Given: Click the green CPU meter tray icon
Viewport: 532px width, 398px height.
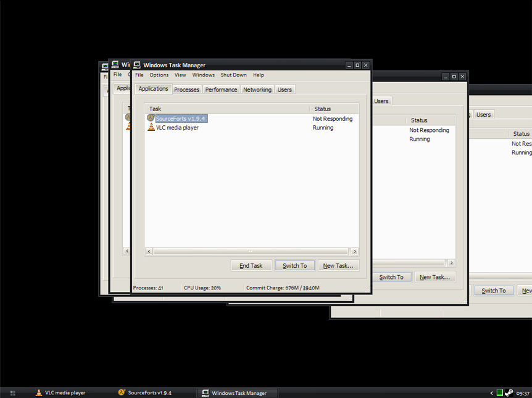Looking at the screenshot, I should point(500,392).
